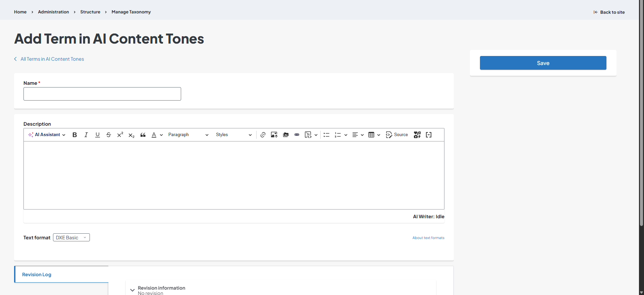Viewport: 644px width, 295px height.
Task: Open the Text format DXE Basic select
Action: pyautogui.click(x=71, y=237)
